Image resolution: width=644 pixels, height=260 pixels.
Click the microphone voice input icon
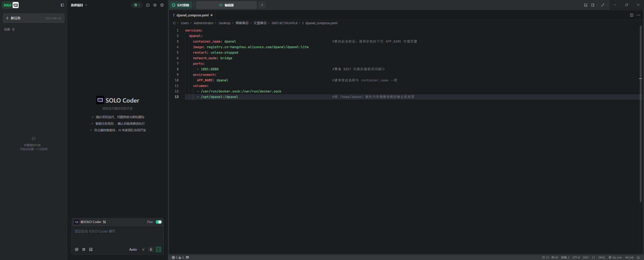point(151,249)
